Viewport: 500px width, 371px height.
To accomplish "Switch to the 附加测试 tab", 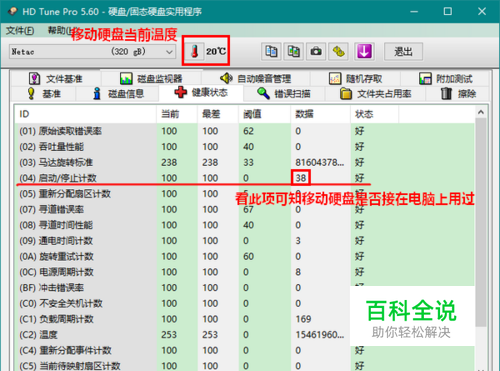I will pyautogui.click(x=445, y=79).
